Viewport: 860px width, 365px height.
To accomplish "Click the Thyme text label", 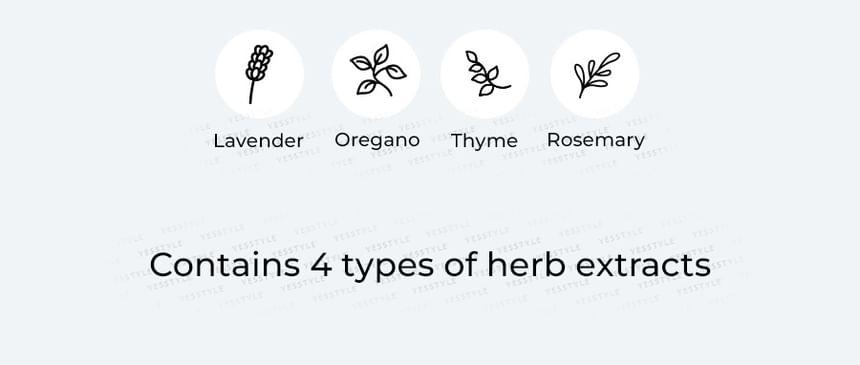I will [x=484, y=142].
